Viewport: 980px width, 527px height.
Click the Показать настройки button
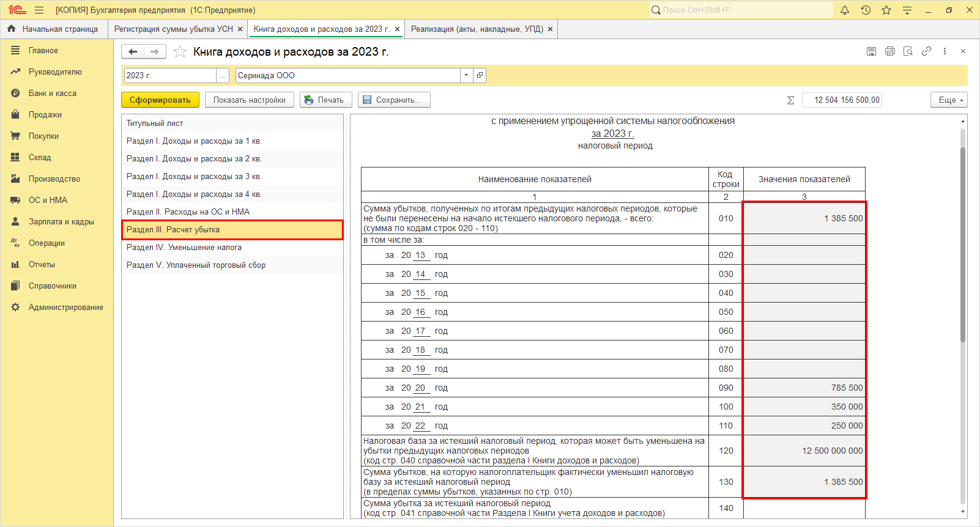(249, 100)
